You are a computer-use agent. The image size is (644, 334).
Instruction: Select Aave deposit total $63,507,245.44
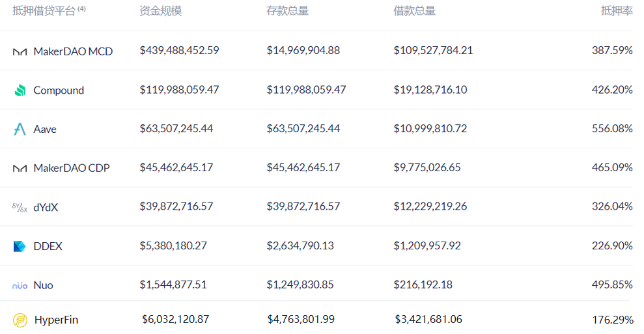tap(303, 129)
